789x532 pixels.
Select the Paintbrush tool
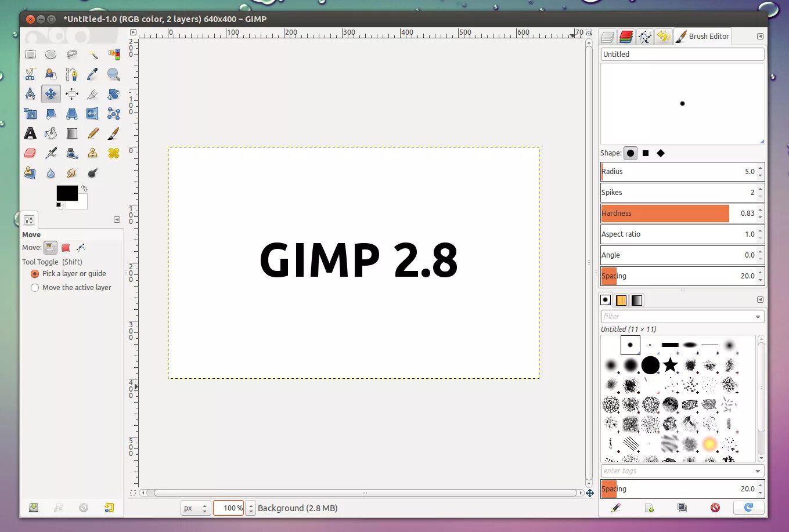click(114, 133)
